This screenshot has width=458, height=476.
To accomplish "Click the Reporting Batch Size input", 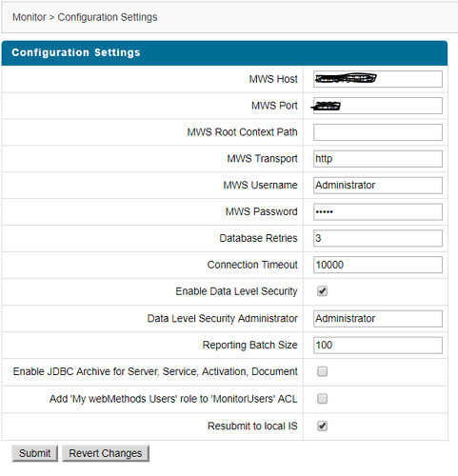I will [x=378, y=346].
